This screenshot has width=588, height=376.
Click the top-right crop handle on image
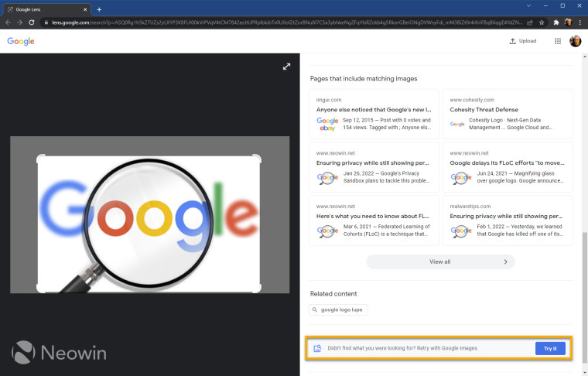pos(257,158)
